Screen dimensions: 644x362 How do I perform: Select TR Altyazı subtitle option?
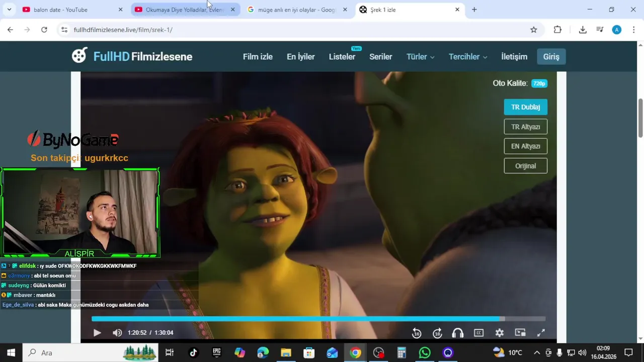525,127
